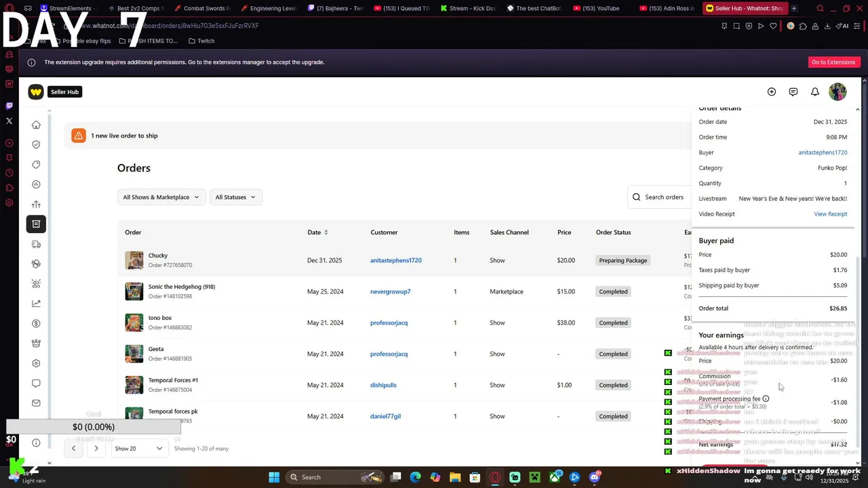Click the up arrows sidebar icon
The image size is (868, 488).
tap(36, 204)
